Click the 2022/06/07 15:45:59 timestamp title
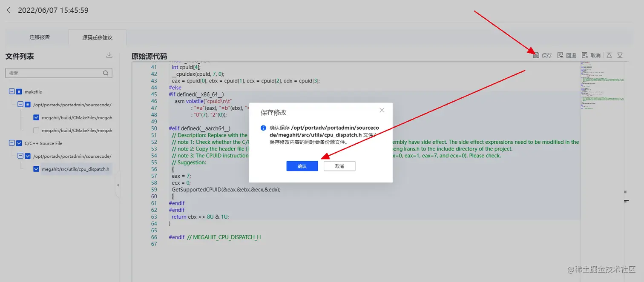 coord(53,10)
